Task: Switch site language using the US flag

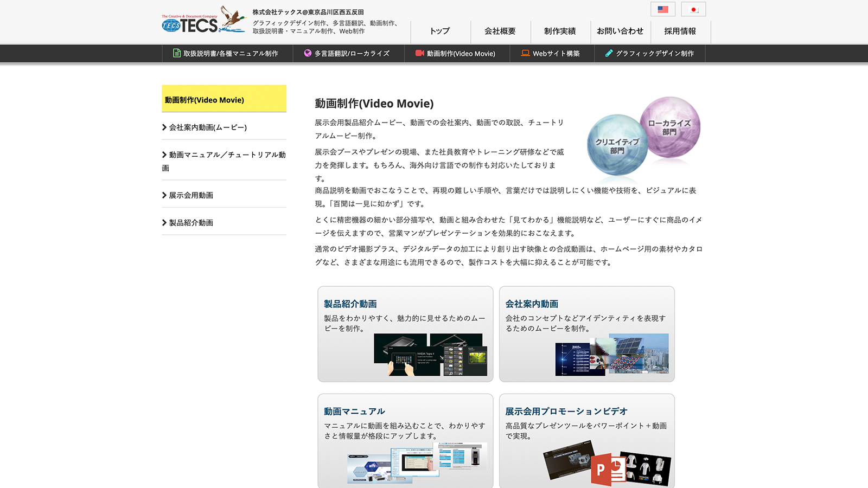Action: (662, 9)
